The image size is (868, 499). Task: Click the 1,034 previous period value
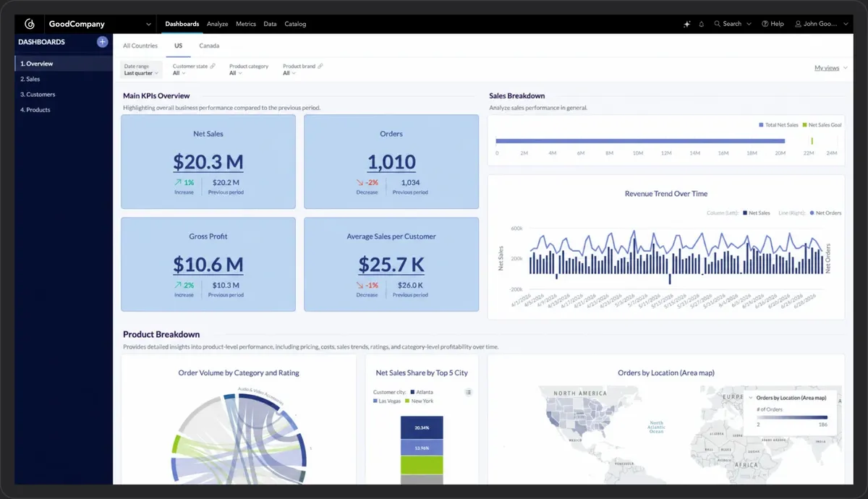point(410,183)
